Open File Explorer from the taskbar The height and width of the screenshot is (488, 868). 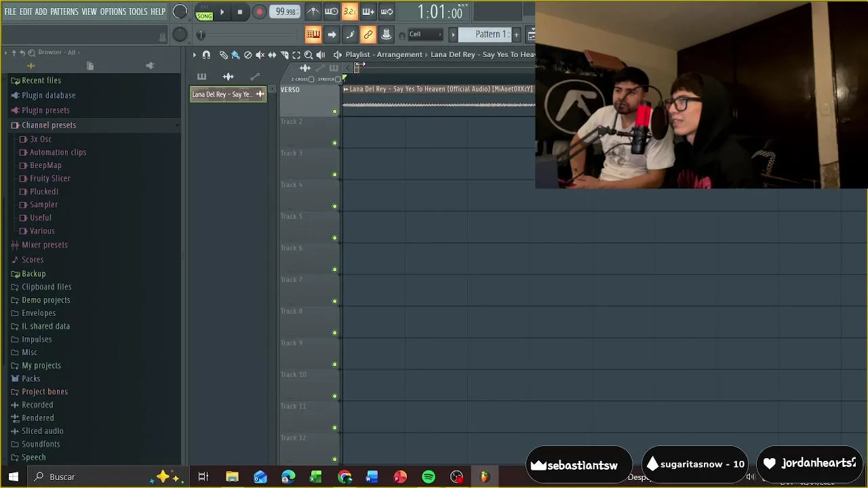click(x=232, y=477)
